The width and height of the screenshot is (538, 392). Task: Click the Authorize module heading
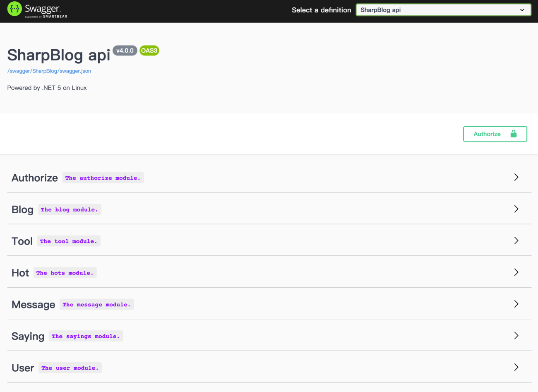coord(35,178)
